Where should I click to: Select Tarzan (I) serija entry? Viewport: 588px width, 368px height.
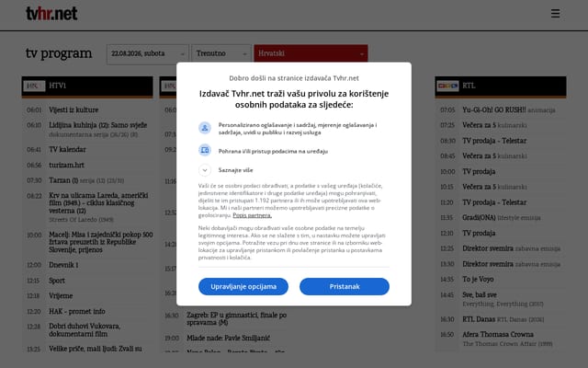coord(86,180)
